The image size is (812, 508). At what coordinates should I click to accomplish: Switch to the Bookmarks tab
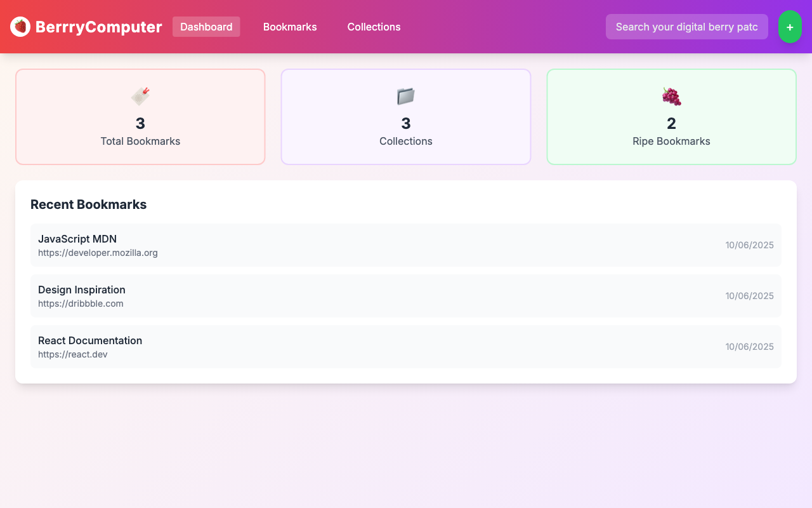(290, 27)
